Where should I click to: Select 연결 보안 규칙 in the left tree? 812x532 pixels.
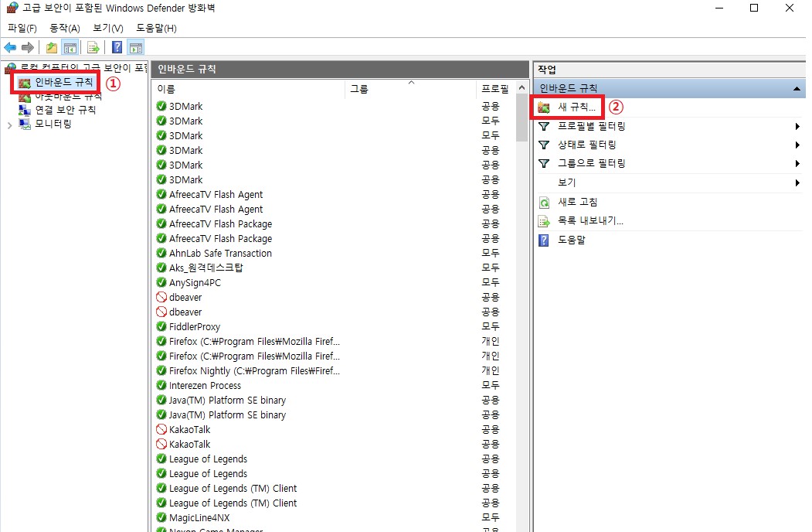click(x=65, y=110)
